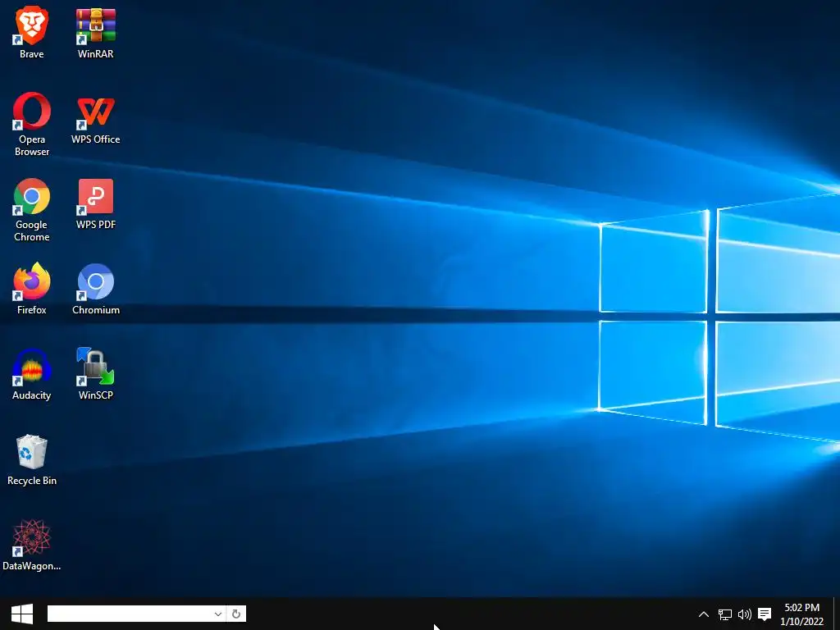Viewport: 840px width, 630px height.
Task: Open the WPS Office shortcut
Action: [95, 120]
